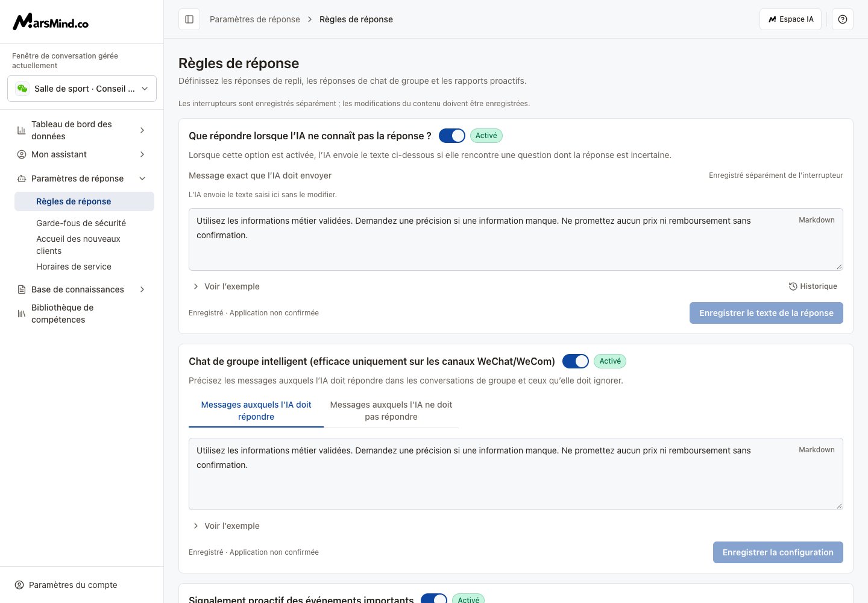Collapse the sidebar with the panel icon
This screenshot has height=603, width=868.
pos(189,19)
